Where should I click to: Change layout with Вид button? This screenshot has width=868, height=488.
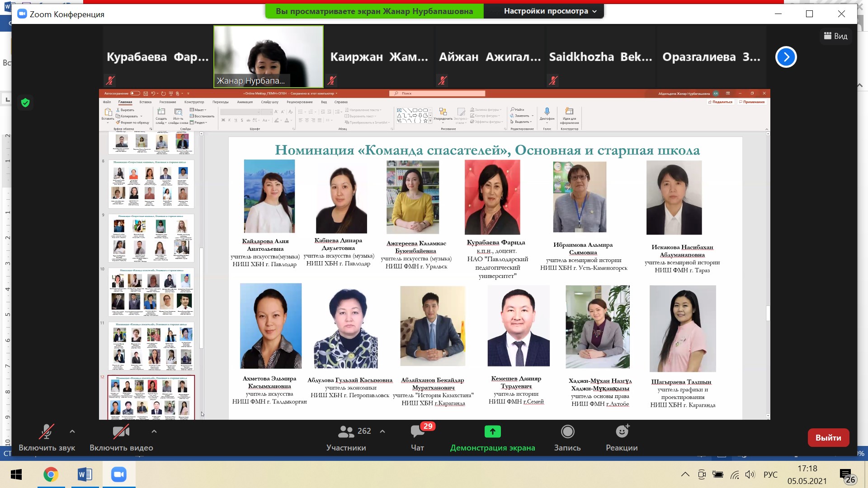coord(836,36)
